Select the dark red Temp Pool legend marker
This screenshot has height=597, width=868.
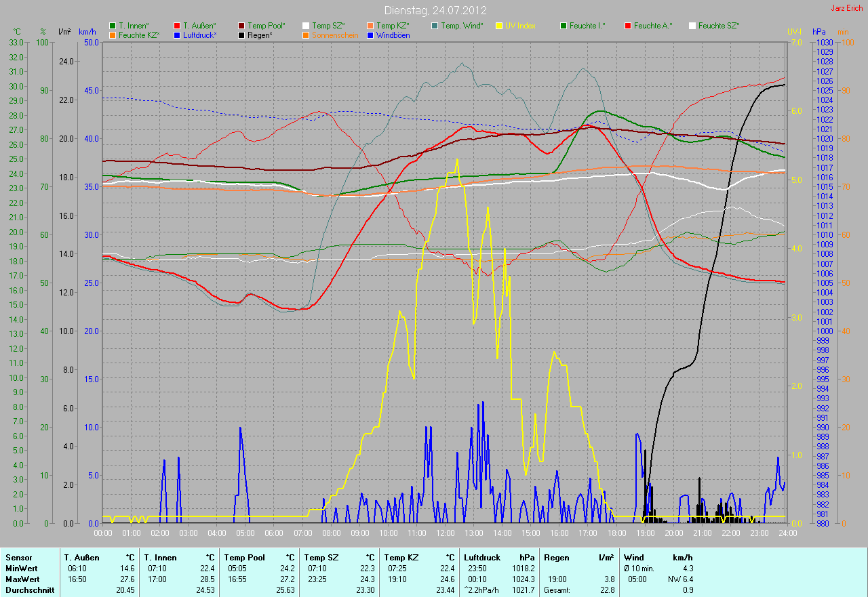(x=241, y=26)
